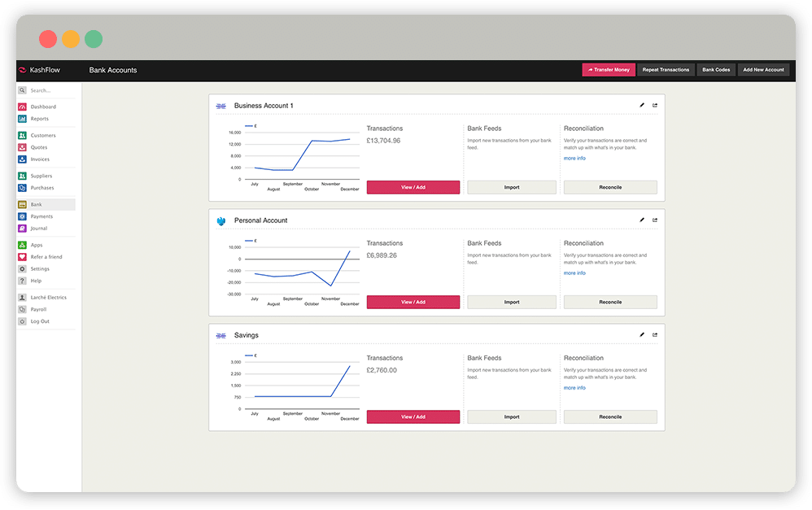The image size is (812, 510).
Task: Click the share icon for Personal Account
Action: pos(655,220)
